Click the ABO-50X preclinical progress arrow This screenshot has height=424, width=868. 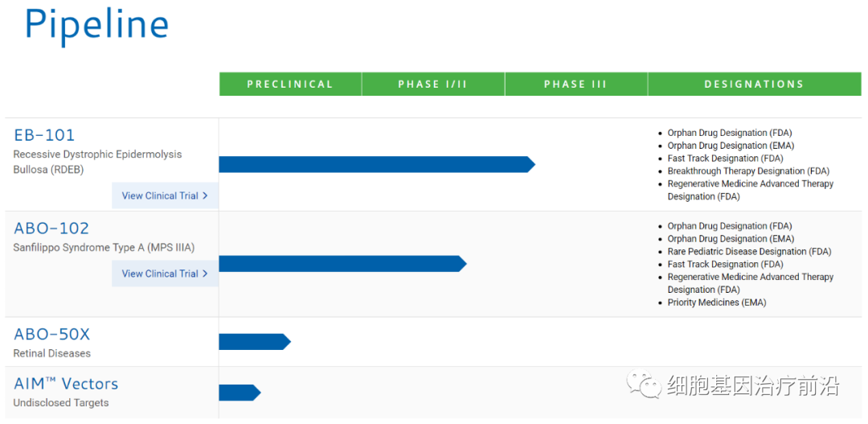(253, 342)
